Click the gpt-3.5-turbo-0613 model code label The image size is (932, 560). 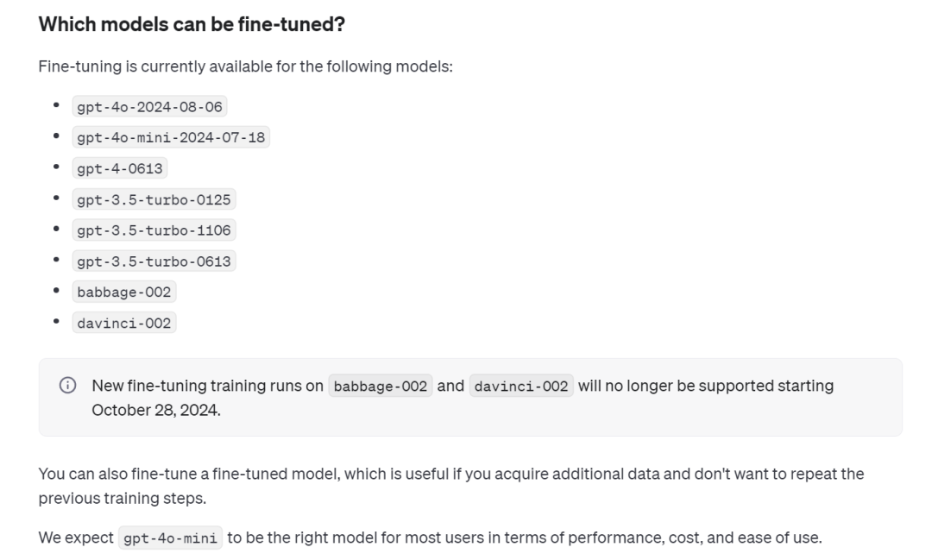pyautogui.click(x=154, y=261)
